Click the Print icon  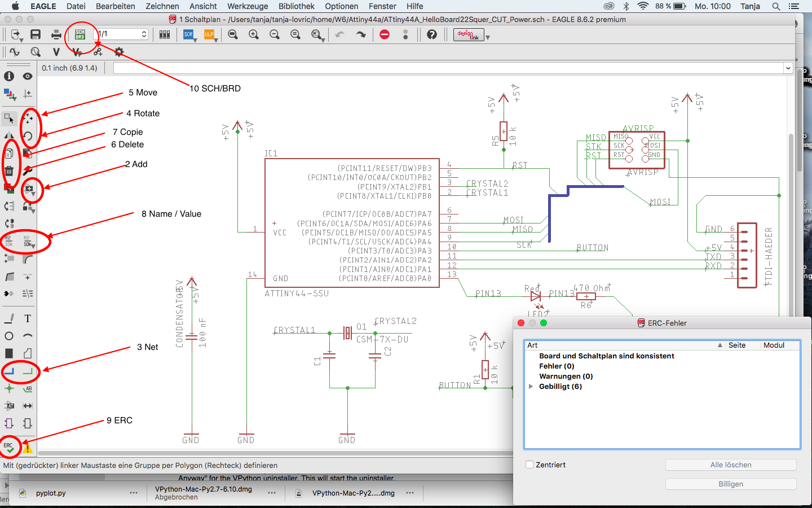[56, 34]
